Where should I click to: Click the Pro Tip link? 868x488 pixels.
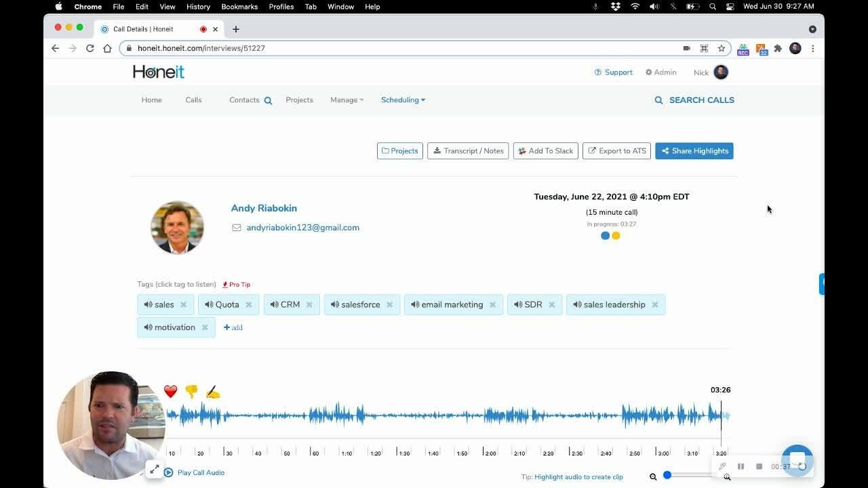237,285
